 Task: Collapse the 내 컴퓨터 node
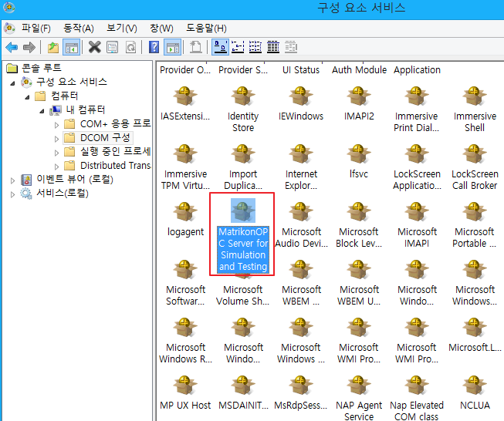coord(42,111)
